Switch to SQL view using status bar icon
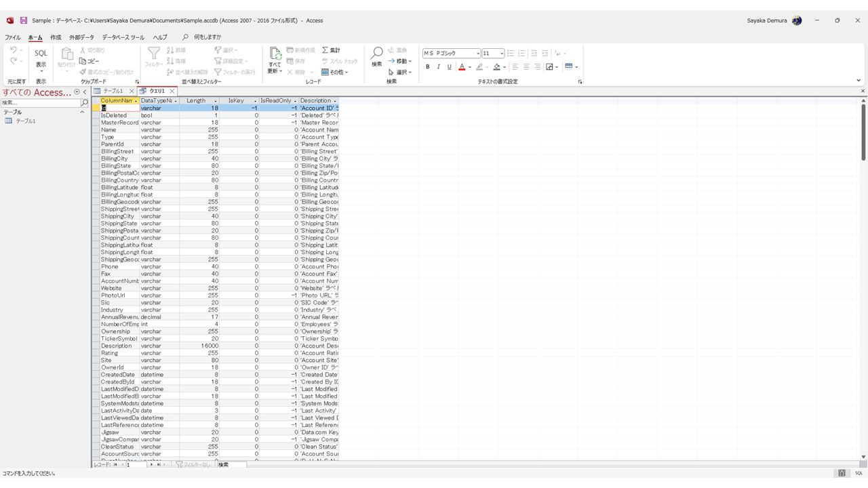The image size is (868, 488). tap(857, 472)
